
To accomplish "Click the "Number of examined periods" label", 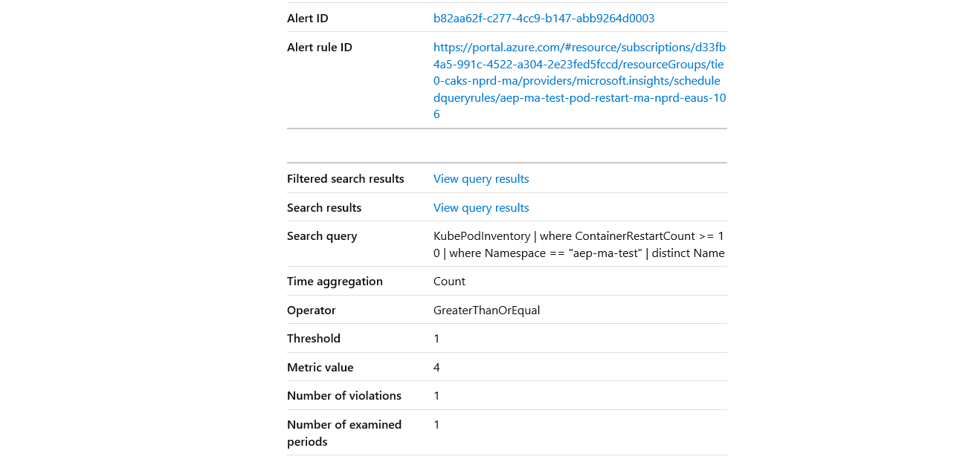I will coord(344,433).
